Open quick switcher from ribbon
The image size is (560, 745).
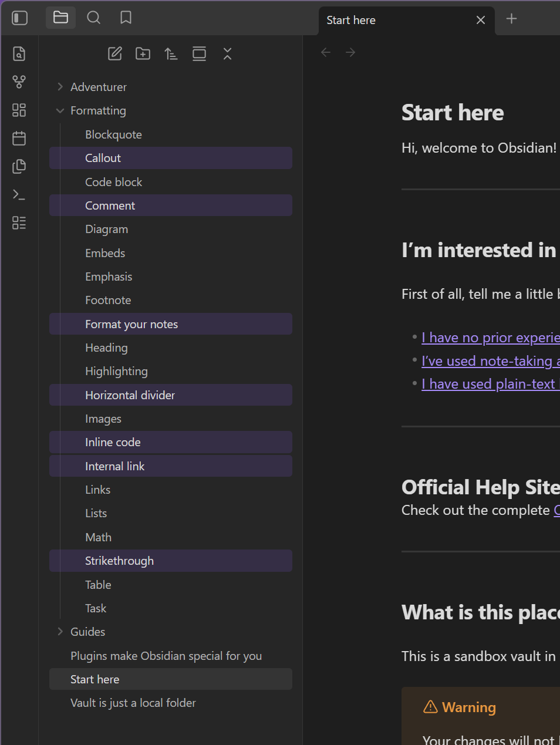pyautogui.click(x=19, y=54)
